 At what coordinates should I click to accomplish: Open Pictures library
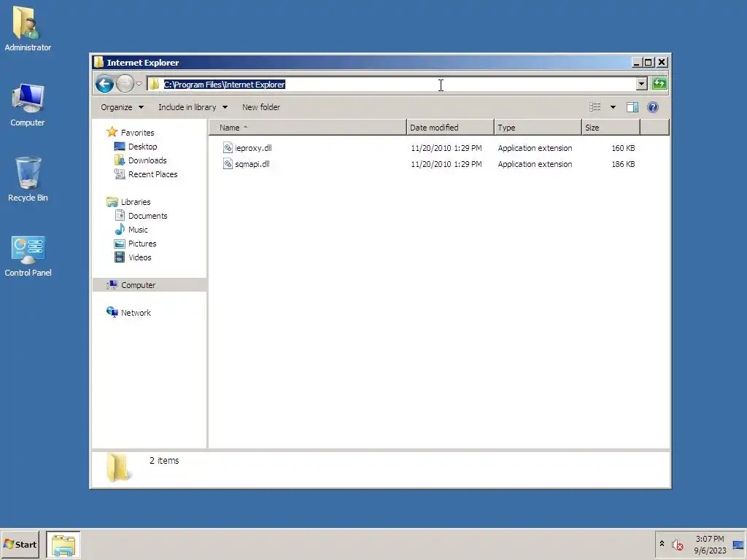pyautogui.click(x=142, y=244)
